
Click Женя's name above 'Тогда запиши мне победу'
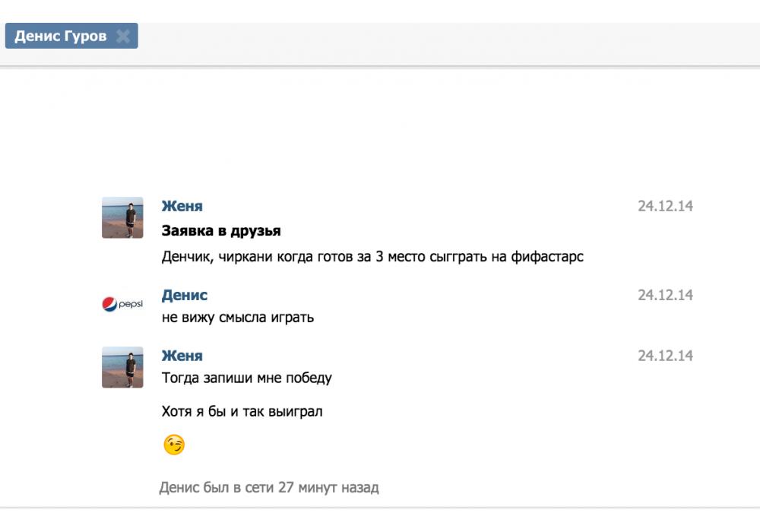[182, 356]
